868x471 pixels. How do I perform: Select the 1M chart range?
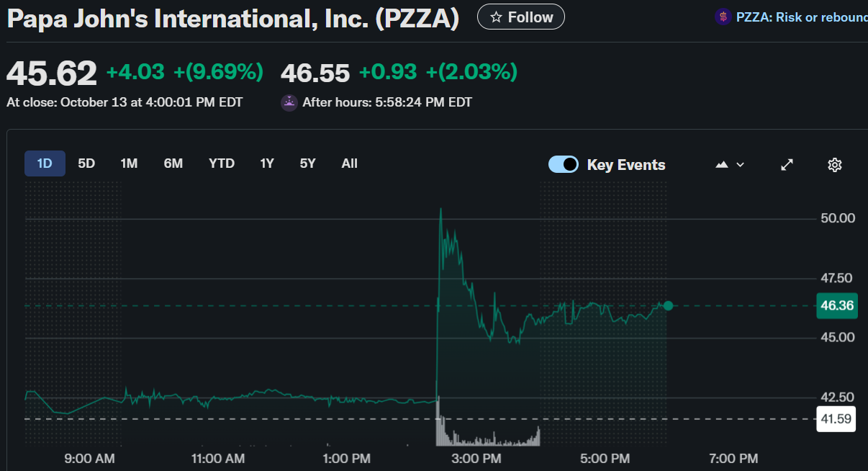(129, 163)
